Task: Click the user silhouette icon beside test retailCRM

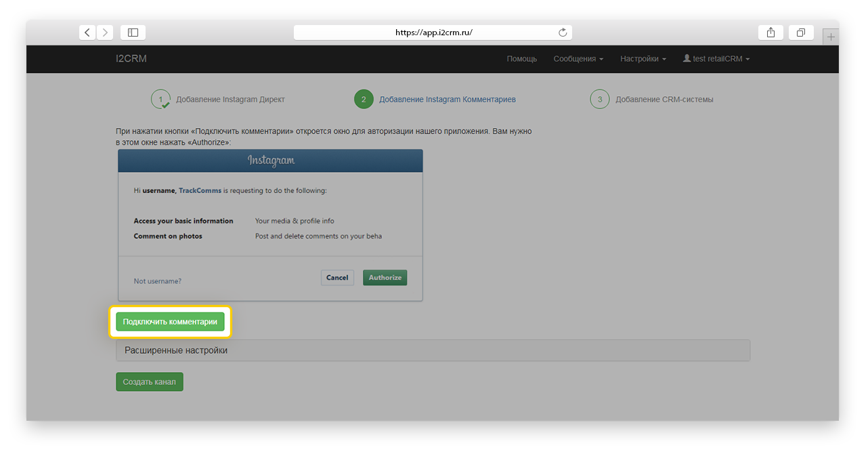Action: click(687, 59)
